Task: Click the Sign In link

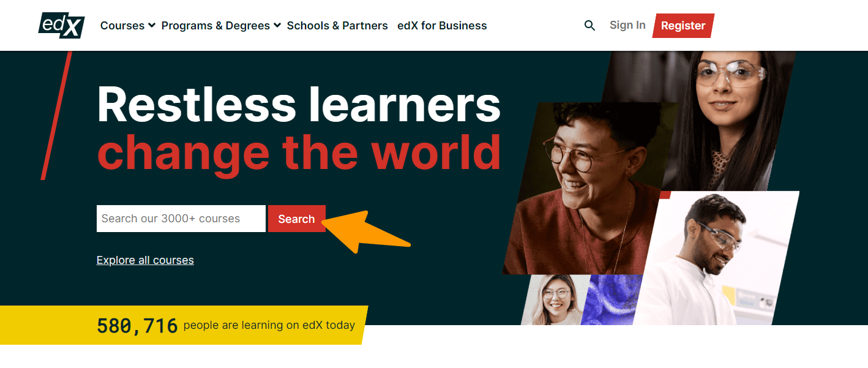Action: point(627,25)
